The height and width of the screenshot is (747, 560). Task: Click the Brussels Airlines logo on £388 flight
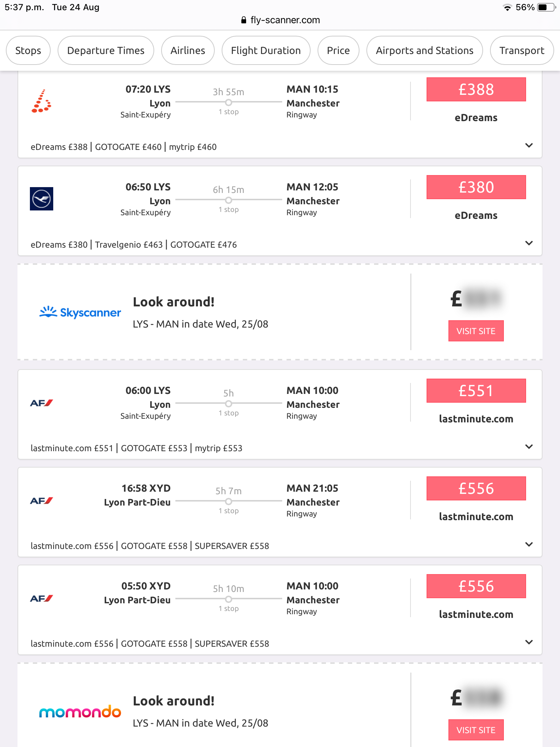coord(42,101)
